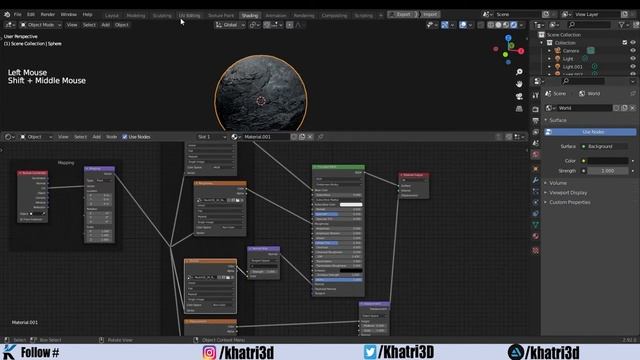Open viewport shading options dropdown arrow
This screenshot has width=640, height=360.
pyautogui.click(x=522, y=25)
